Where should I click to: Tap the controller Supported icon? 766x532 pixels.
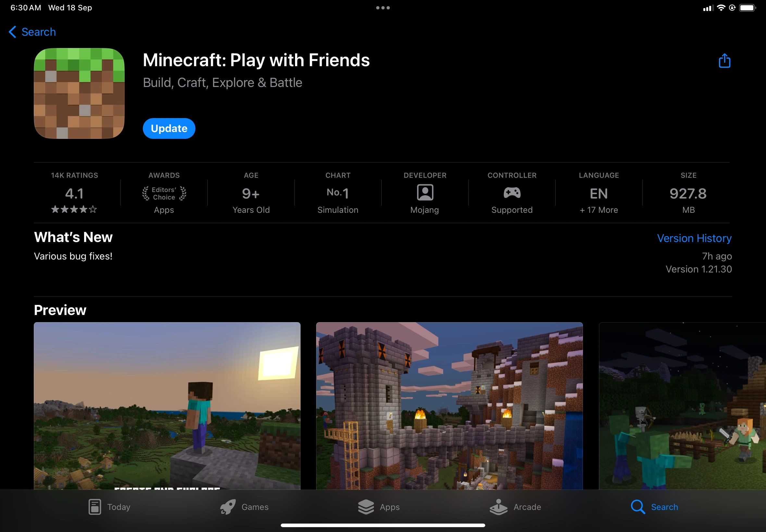tap(512, 192)
